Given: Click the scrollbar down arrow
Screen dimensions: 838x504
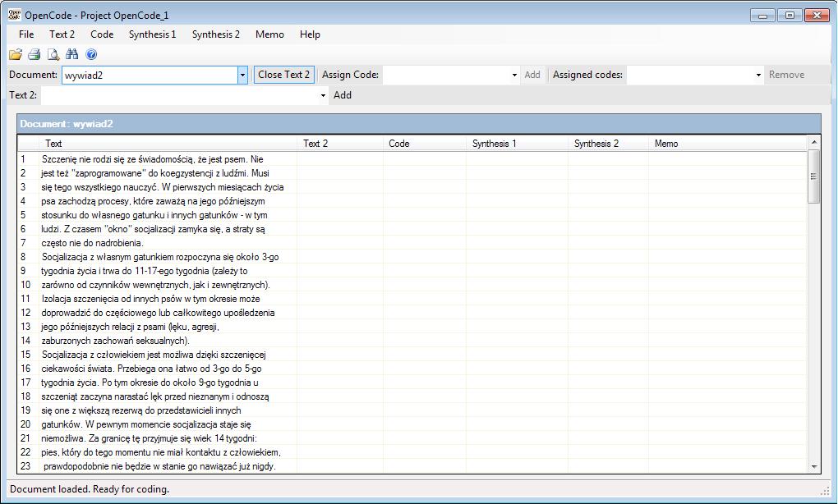Looking at the screenshot, I should [814, 466].
